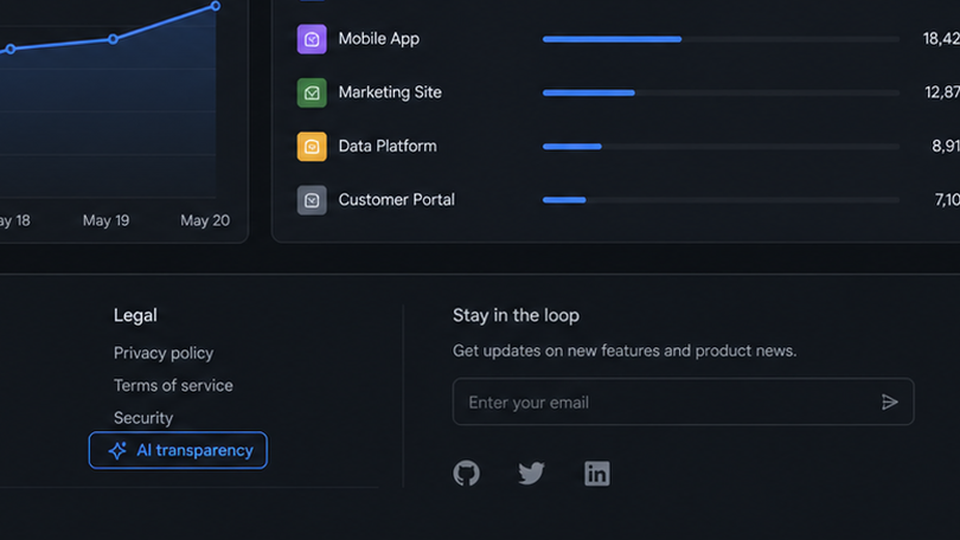The width and height of the screenshot is (960, 540).
Task: Open the Security link
Action: (x=143, y=418)
